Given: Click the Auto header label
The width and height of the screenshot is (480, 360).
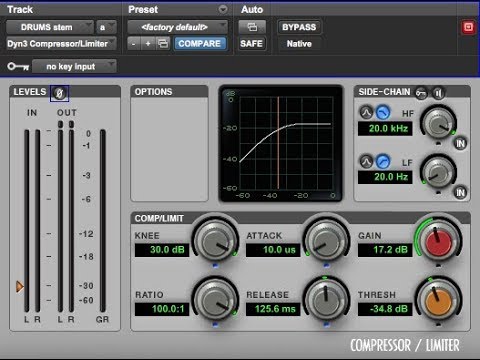Looking at the screenshot, I should (x=252, y=9).
